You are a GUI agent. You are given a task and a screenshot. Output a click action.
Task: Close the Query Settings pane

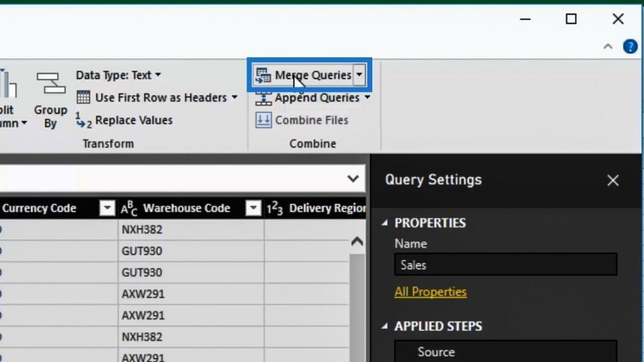click(x=613, y=180)
